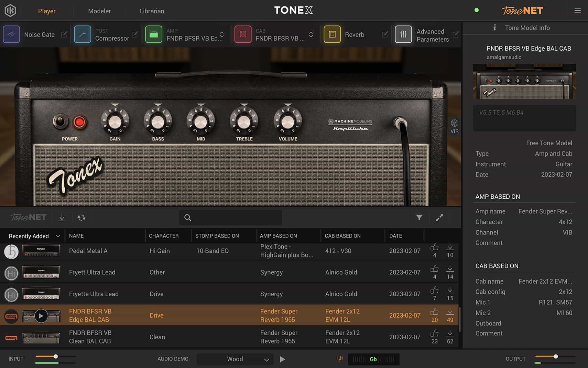The height and width of the screenshot is (368, 588).
Task: Adjust the BASS knob
Action: 158,121
